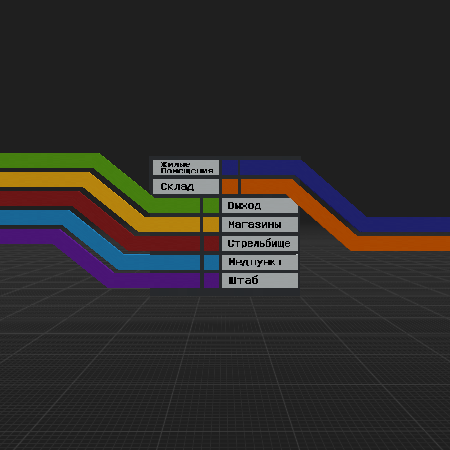This screenshot has height=450, width=450.
Task: Click the Стрельбище sign label
Action: (x=260, y=243)
